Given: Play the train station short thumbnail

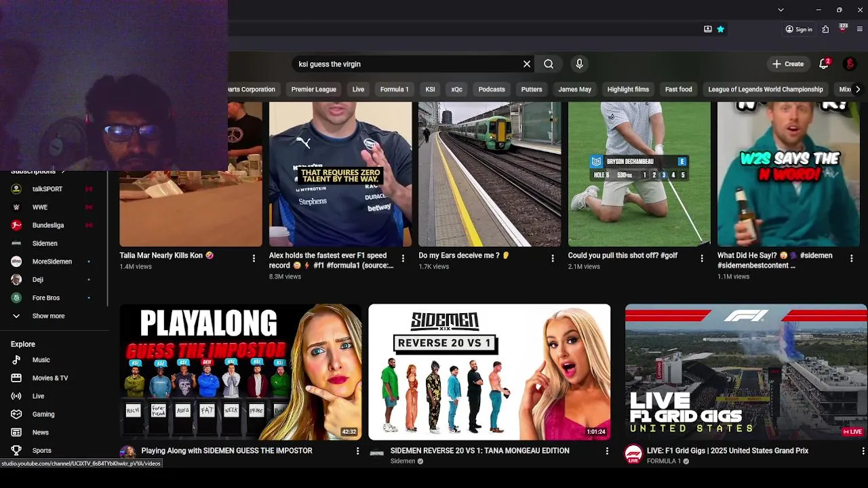Looking at the screenshot, I should coord(490,174).
